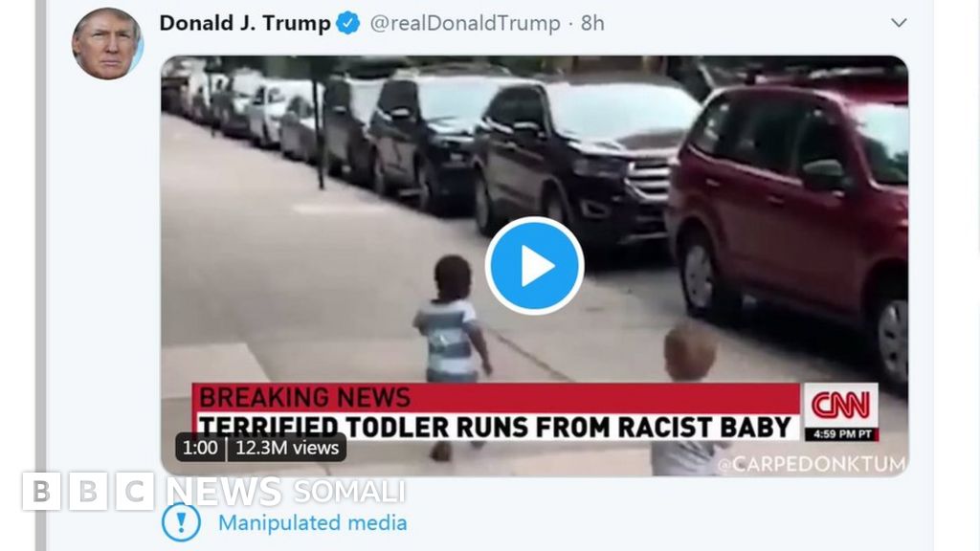Click the CNN logo in the video

(x=840, y=405)
